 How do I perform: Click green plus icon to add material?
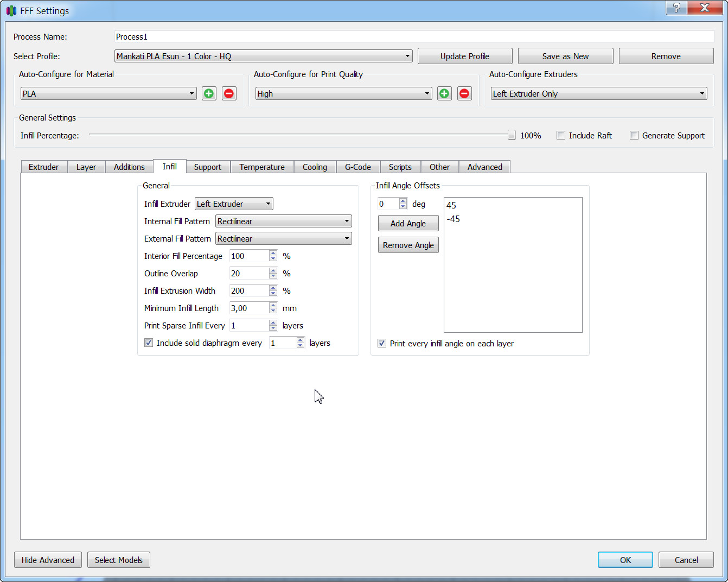pyautogui.click(x=209, y=93)
